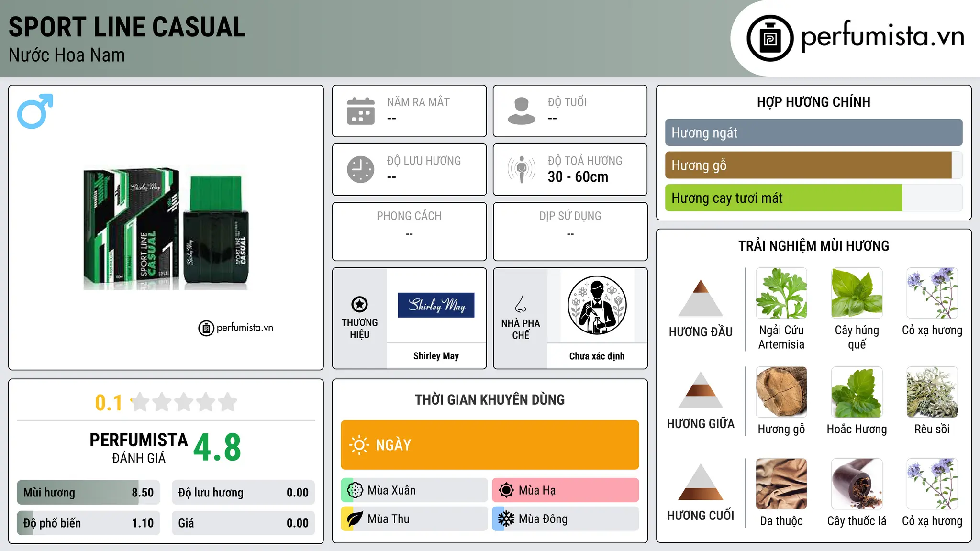Select the Mùa Đông season label
Image resolution: width=980 pixels, height=551 pixels.
[x=543, y=519]
